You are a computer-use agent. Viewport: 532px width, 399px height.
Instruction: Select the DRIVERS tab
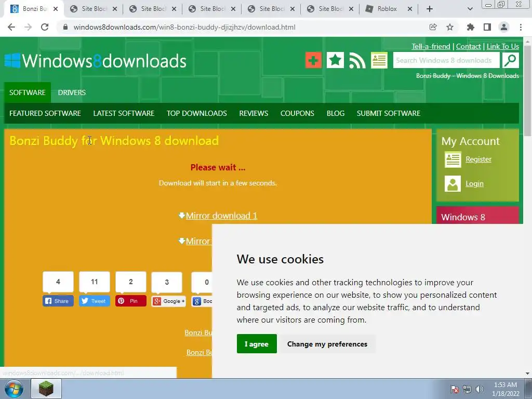[72, 92]
